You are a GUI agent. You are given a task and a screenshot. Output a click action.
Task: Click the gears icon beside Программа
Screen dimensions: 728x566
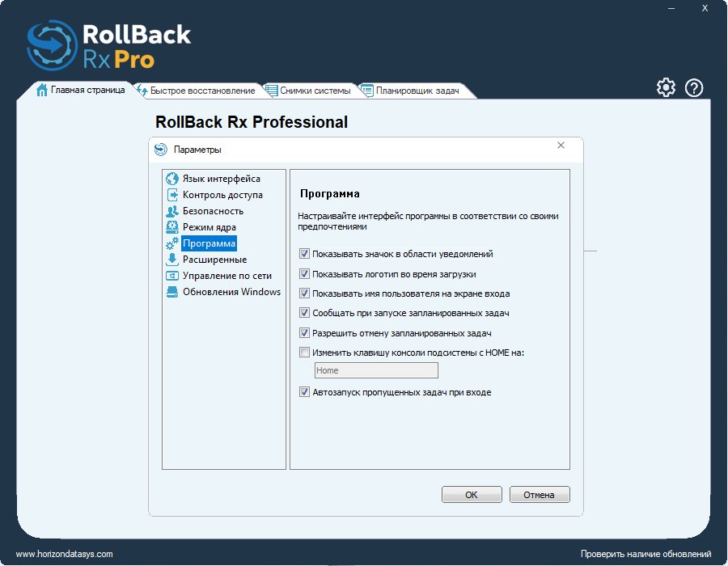[172, 243]
